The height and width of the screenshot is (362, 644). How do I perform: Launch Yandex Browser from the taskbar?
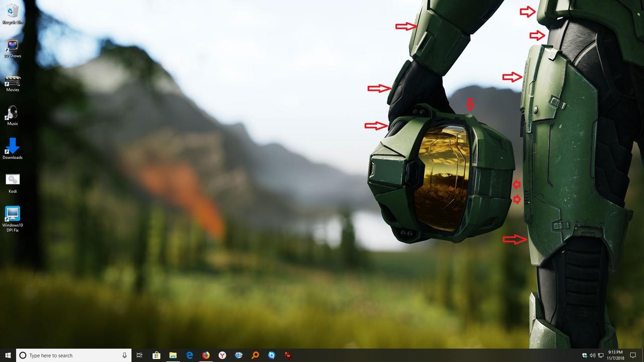(x=222, y=355)
